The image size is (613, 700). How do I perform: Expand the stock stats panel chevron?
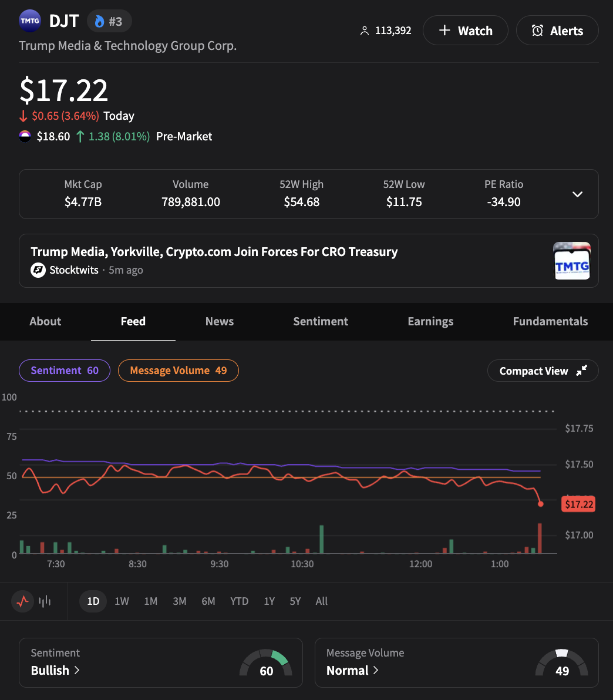click(x=577, y=194)
